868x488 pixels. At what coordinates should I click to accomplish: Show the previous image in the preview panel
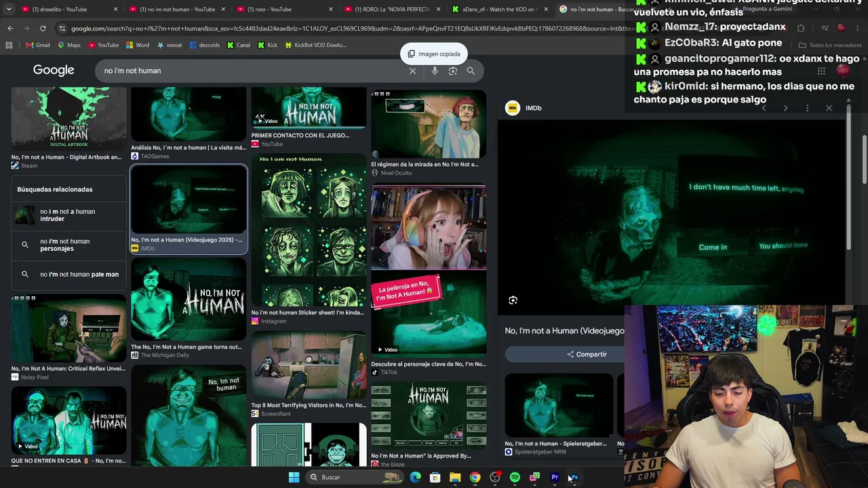(764, 108)
